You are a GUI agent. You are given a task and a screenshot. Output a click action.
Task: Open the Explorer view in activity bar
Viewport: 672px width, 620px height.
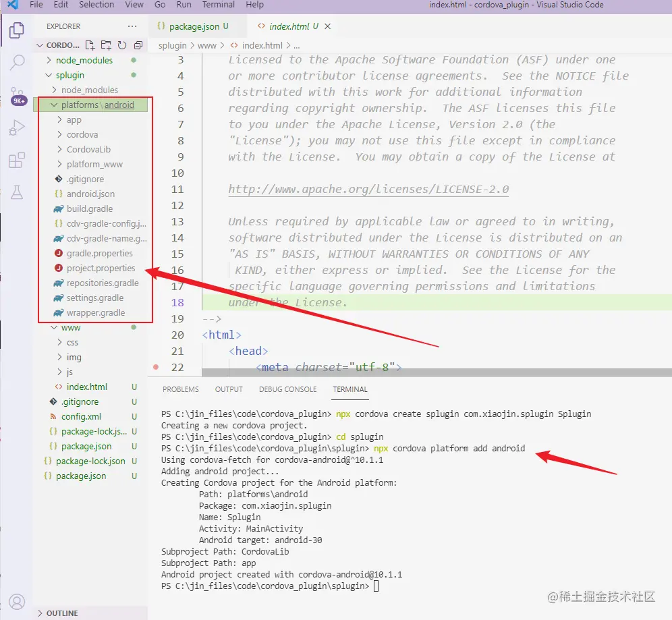click(x=17, y=30)
